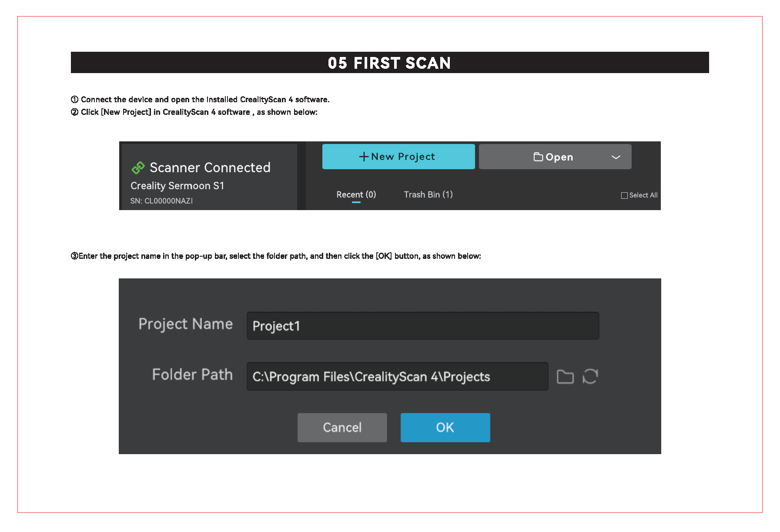Browse for folder using the folder icon

point(565,377)
